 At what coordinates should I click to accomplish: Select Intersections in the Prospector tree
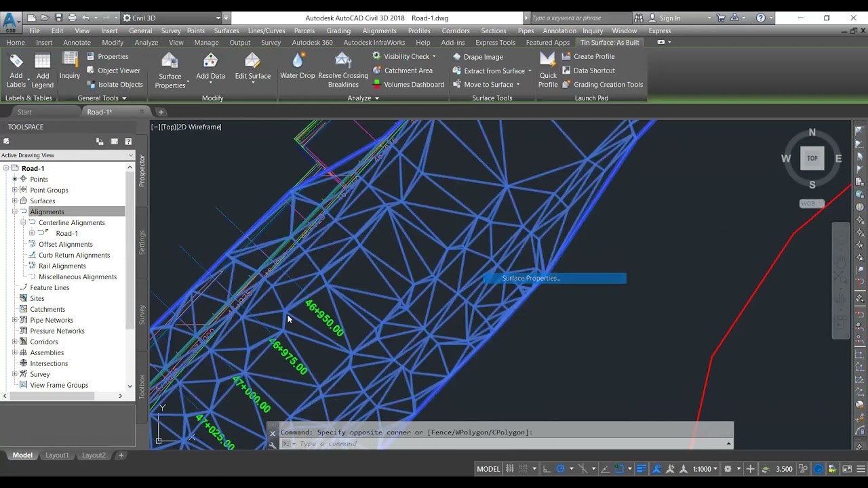click(x=49, y=363)
